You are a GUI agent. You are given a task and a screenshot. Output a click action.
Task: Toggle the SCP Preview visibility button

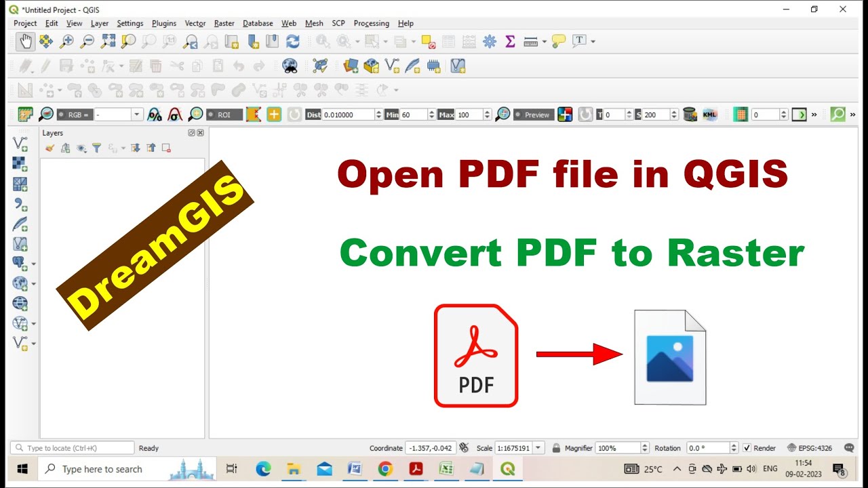534,115
